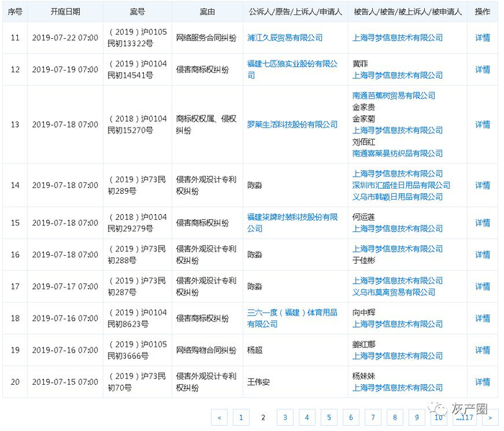Open defendant 义乌市韩硕日用品有限公司 link

tap(397, 197)
